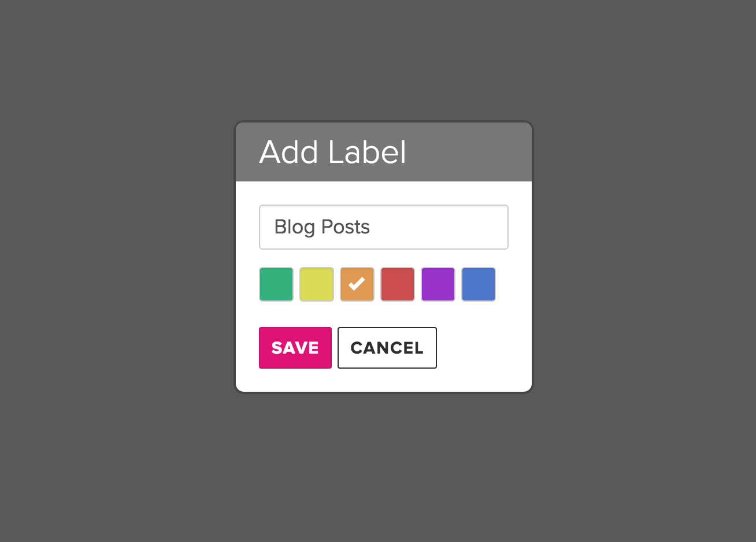
Task: Save the new label
Action: tap(295, 348)
